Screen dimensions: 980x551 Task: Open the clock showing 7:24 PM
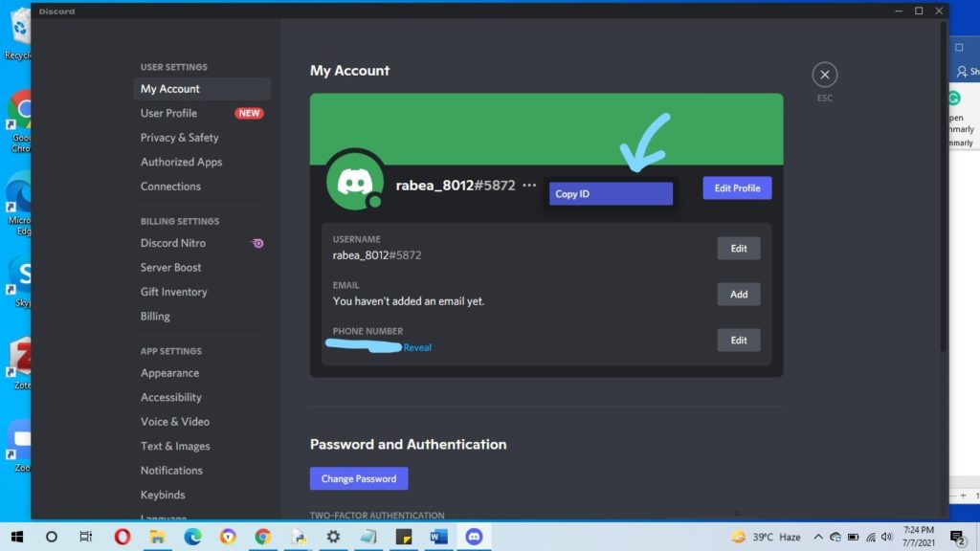[x=918, y=537]
